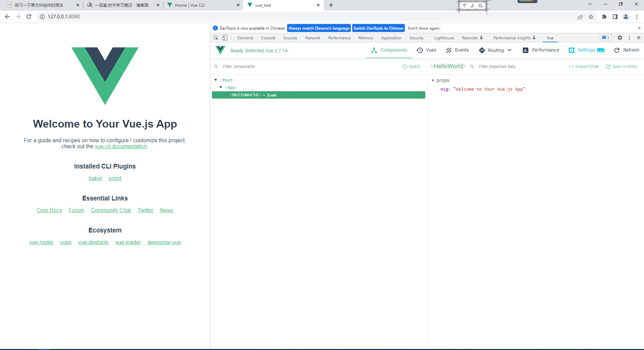644x350 pixels.
Task: Open the Application DevTools tab
Action: point(391,38)
